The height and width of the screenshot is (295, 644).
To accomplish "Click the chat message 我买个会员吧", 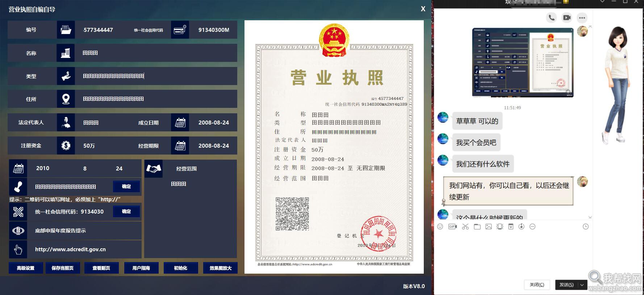I will coord(476,143).
